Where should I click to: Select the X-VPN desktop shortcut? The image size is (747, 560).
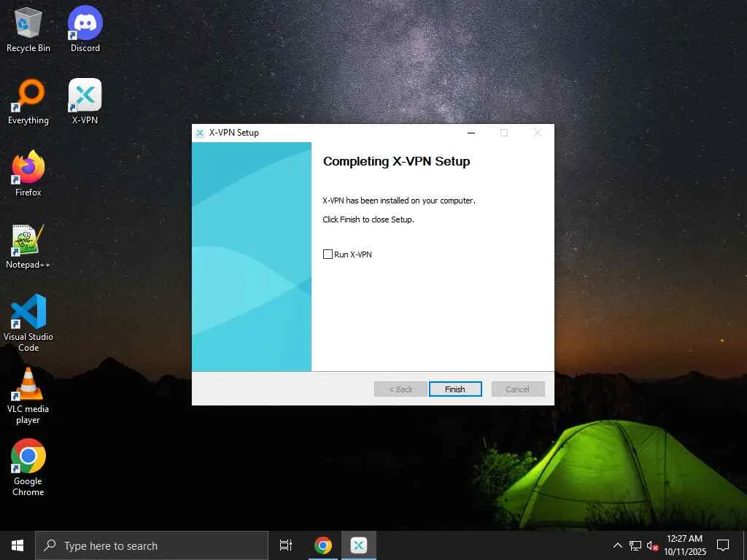coord(85,102)
